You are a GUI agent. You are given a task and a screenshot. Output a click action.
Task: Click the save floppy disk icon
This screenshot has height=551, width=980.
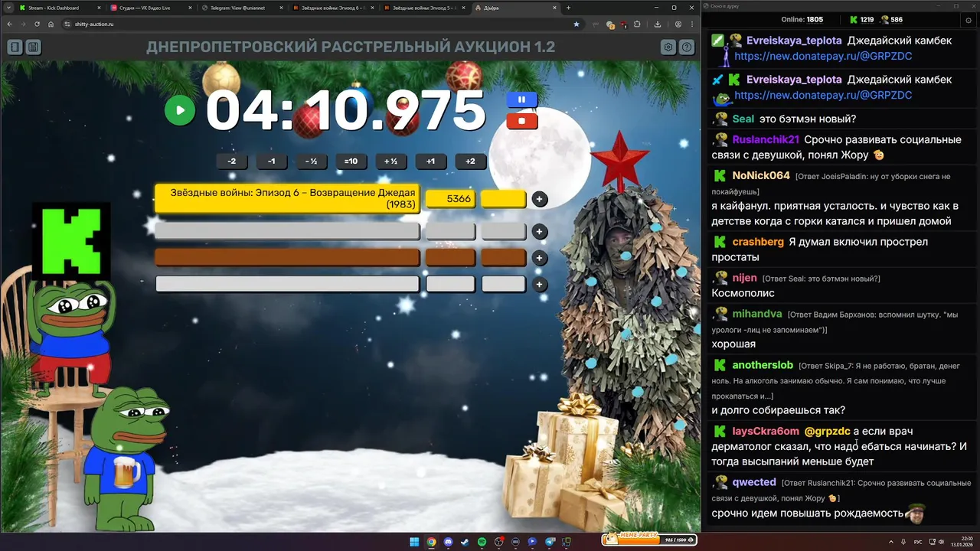point(33,47)
